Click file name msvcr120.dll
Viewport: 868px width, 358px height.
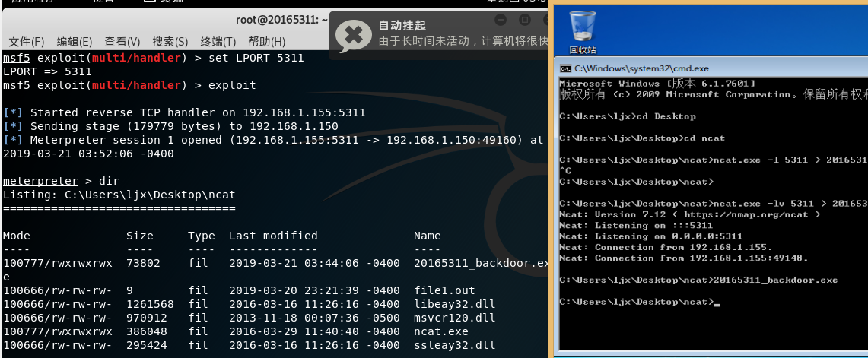[454, 318]
